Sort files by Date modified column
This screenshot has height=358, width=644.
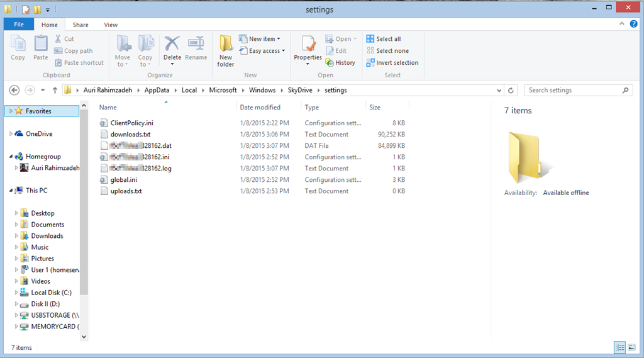tap(260, 108)
